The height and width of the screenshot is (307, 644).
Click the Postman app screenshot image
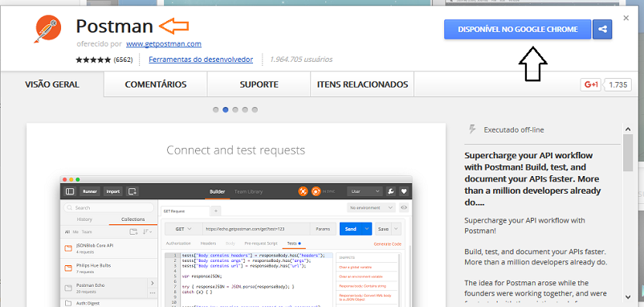236,241
